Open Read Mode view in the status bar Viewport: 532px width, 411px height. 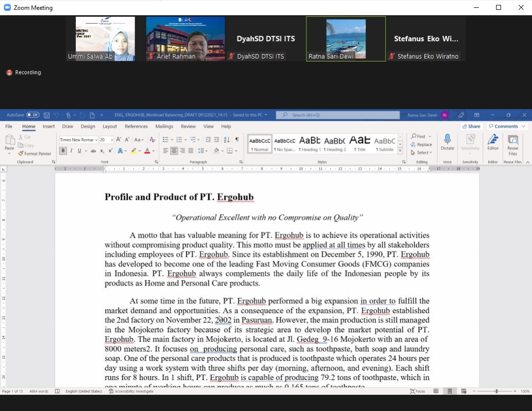[x=436, y=391]
